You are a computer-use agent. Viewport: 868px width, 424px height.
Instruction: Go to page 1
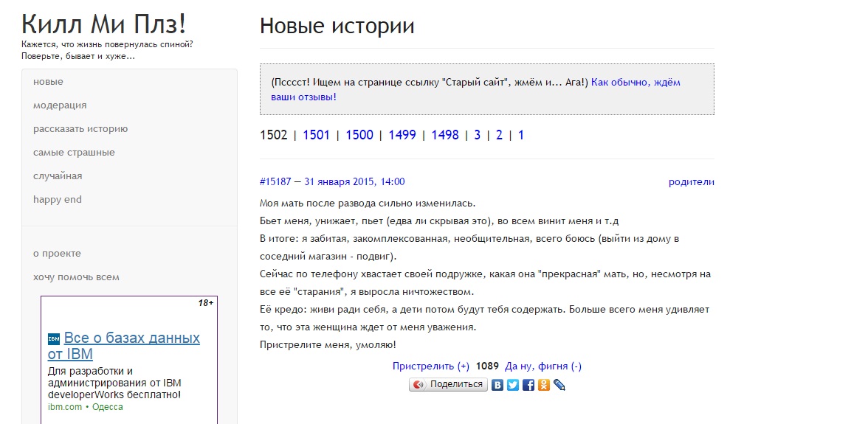(x=521, y=135)
